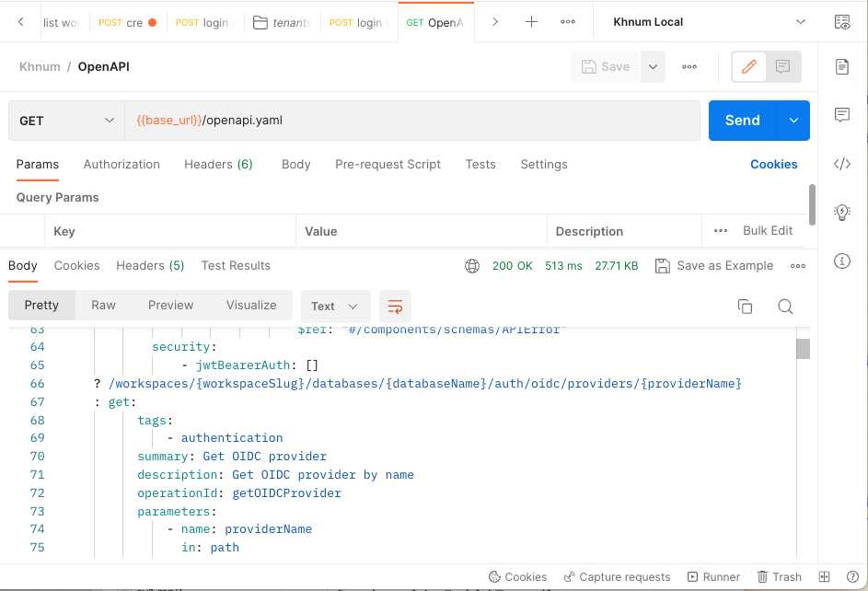Open Capture requests

(x=617, y=576)
